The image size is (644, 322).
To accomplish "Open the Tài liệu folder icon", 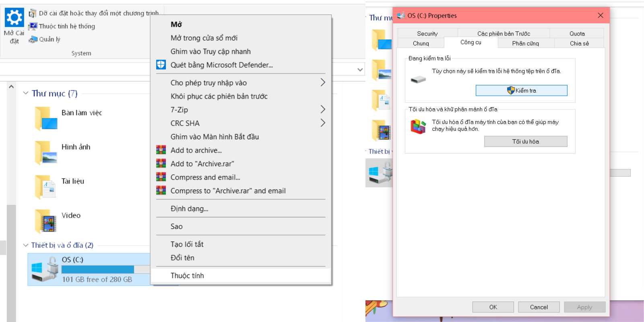I will click(46, 187).
